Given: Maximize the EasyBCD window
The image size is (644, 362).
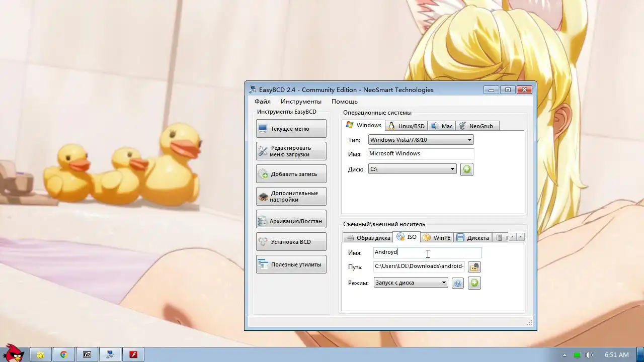Looking at the screenshot, I should [508, 90].
